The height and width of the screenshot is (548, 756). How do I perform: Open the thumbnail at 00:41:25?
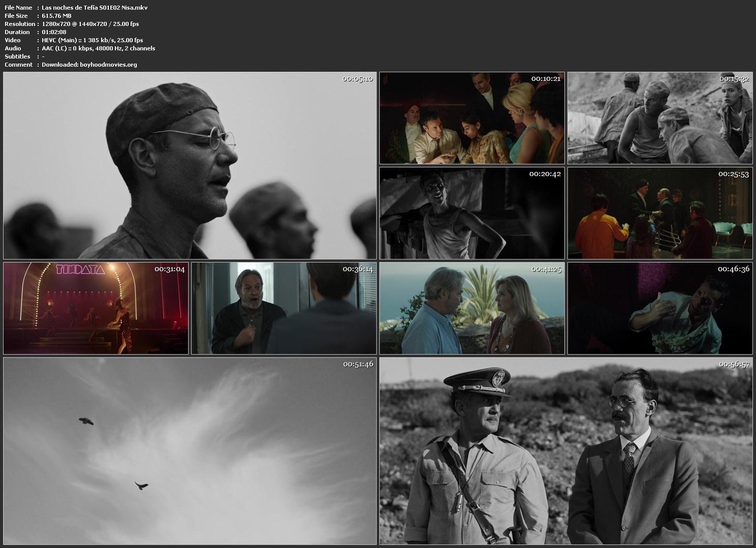point(472,308)
